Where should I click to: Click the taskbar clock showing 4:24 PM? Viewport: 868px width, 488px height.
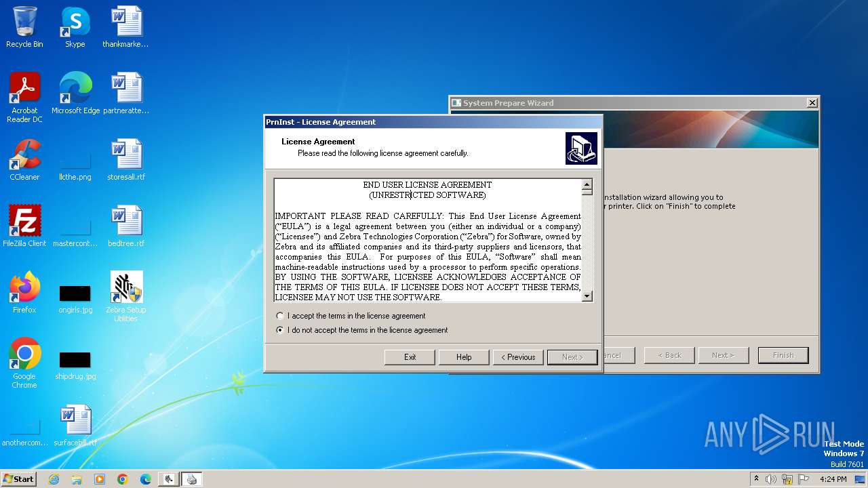point(833,479)
